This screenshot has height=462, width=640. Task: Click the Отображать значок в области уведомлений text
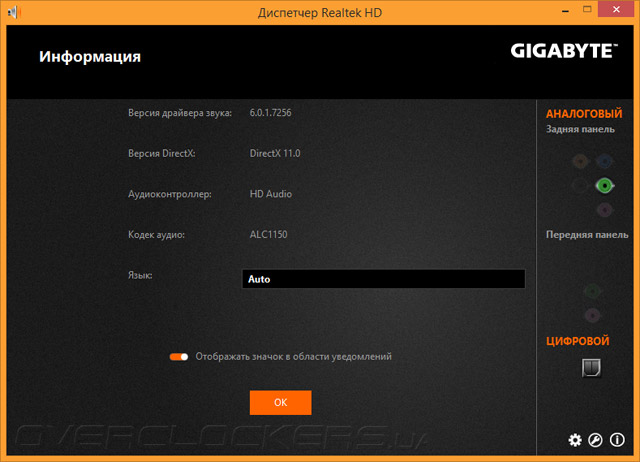tap(293, 357)
